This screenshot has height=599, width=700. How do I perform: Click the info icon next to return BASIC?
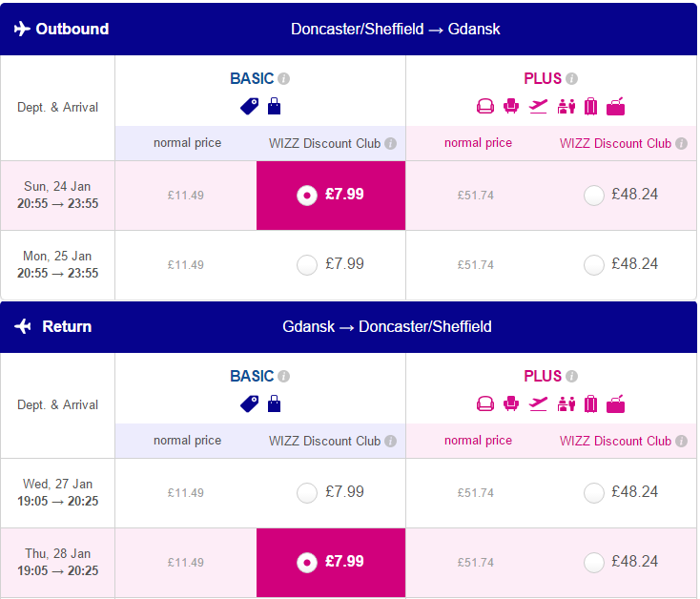[283, 377]
